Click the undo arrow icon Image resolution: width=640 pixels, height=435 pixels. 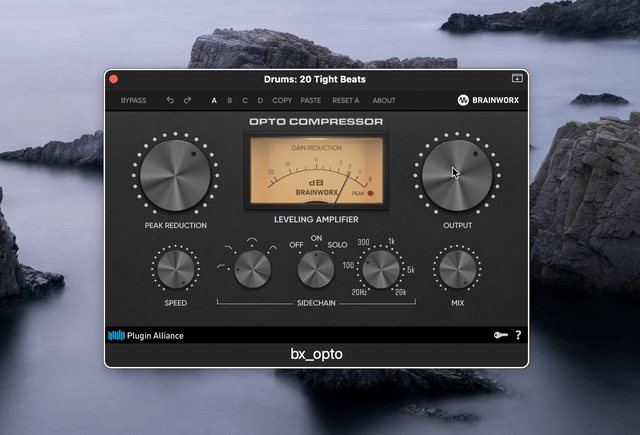tap(170, 100)
